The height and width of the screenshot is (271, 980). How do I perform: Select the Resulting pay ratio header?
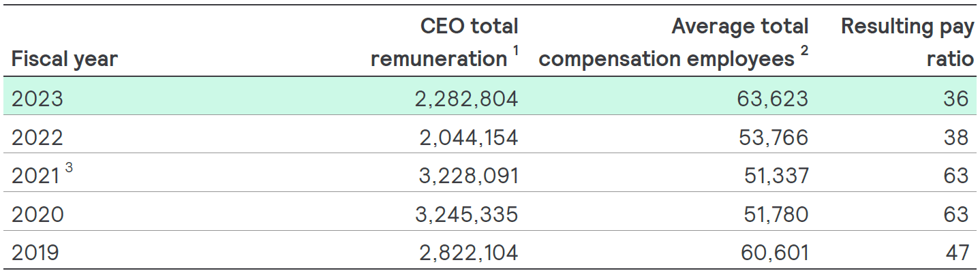pyautogui.click(x=907, y=42)
